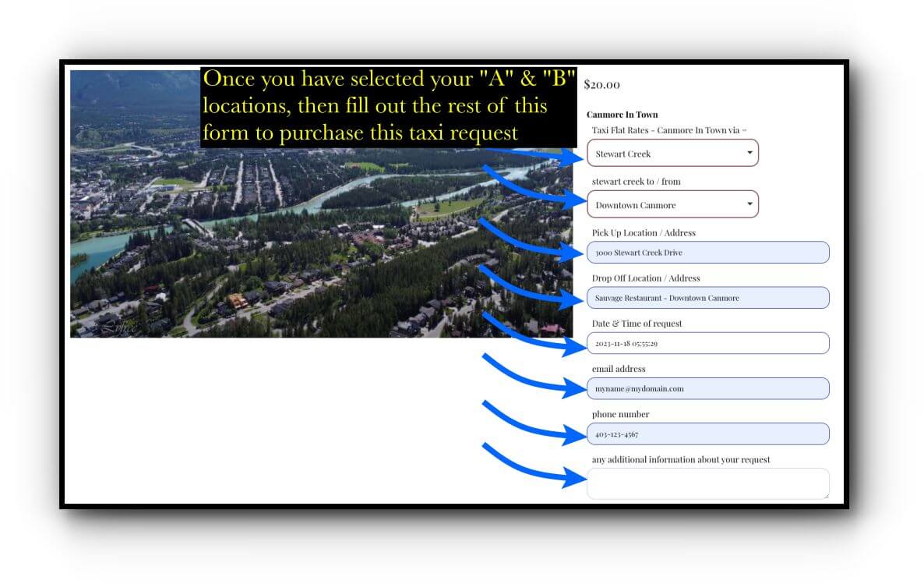Open the Taxi Flat Rates dropdown
924x584 pixels.
pyautogui.click(x=672, y=153)
